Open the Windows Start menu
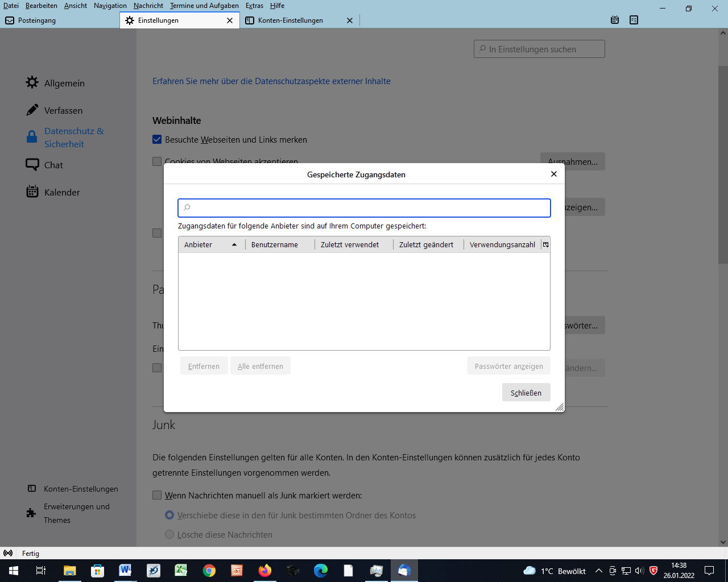Screen dimensions: 728x582 (x=14, y=571)
